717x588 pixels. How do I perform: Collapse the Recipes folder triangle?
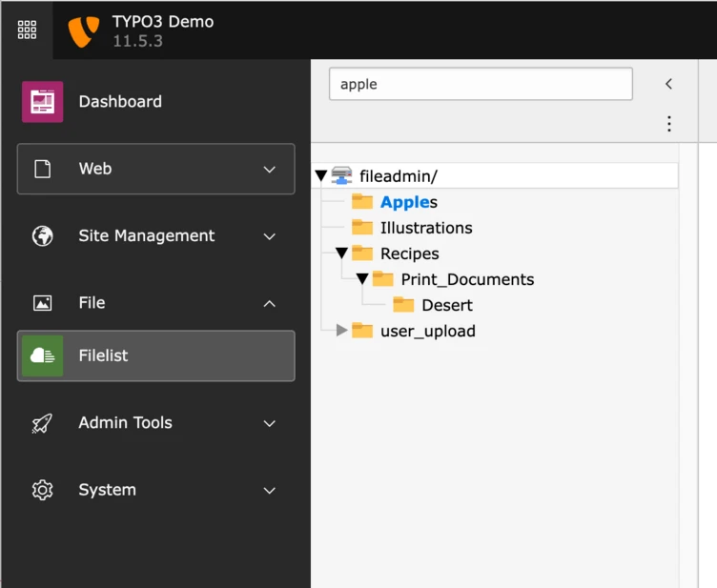341,253
